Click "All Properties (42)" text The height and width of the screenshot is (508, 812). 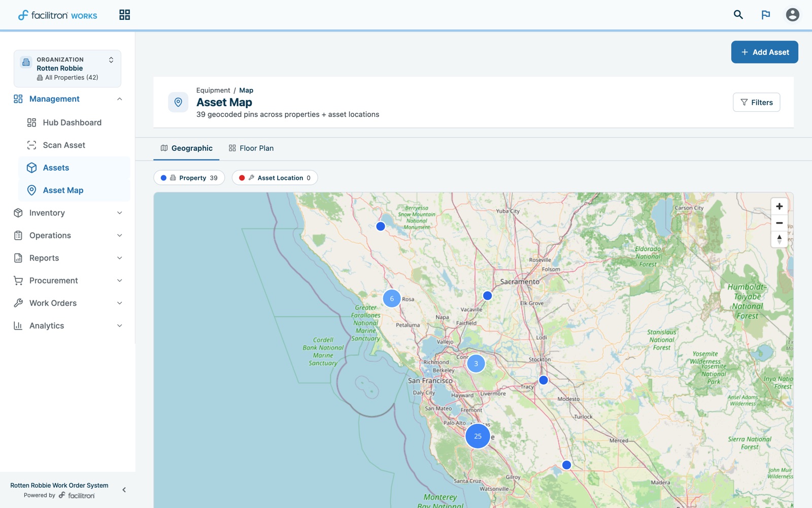point(72,78)
